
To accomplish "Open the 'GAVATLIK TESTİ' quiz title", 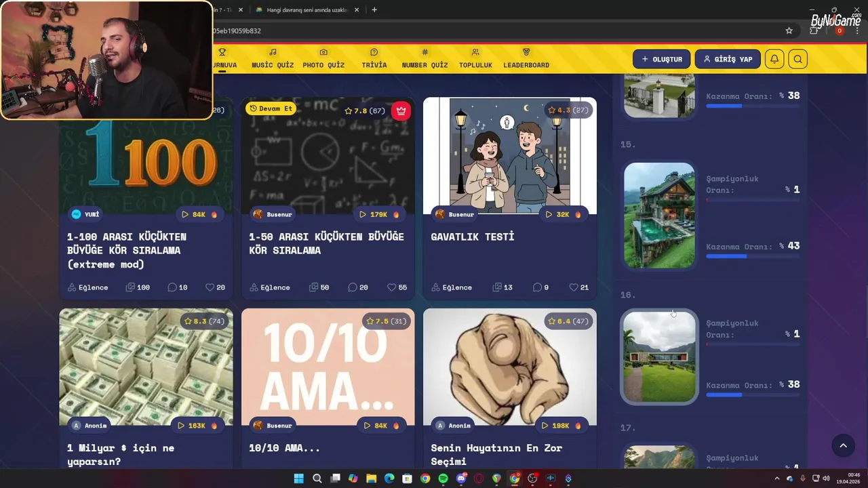I will tap(473, 237).
